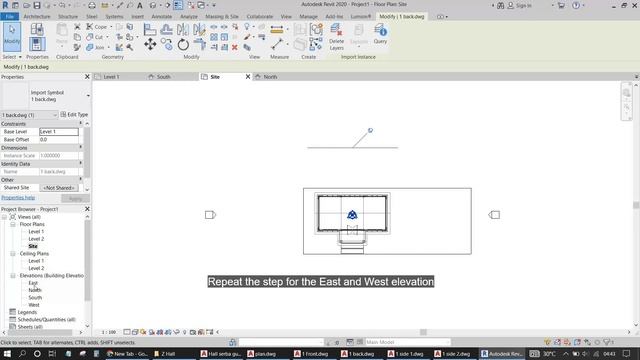Click the Text (A) icon in the Quick Access Toolbar
This screenshot has height=360, width=640.
tap(140, 5)
